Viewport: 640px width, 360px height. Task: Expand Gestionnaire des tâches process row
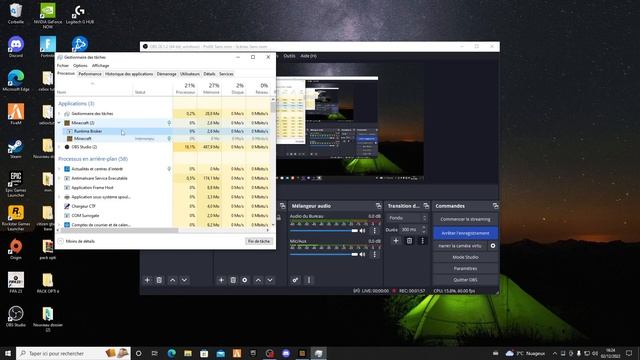click(59, 113)
